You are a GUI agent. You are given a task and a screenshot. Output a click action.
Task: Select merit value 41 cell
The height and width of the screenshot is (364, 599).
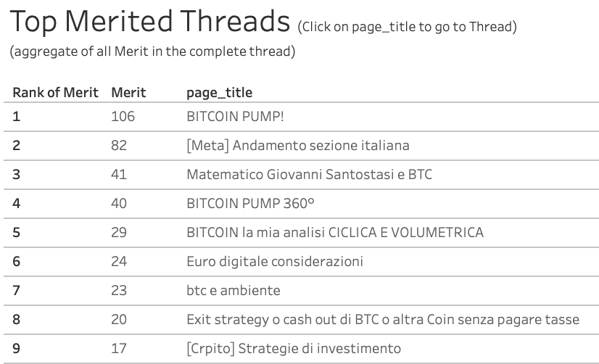point(119,175)
